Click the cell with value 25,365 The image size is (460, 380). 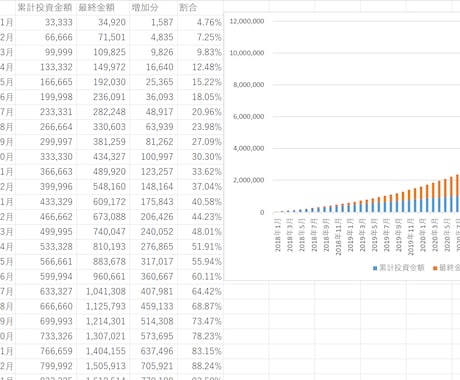click(154, 82)
